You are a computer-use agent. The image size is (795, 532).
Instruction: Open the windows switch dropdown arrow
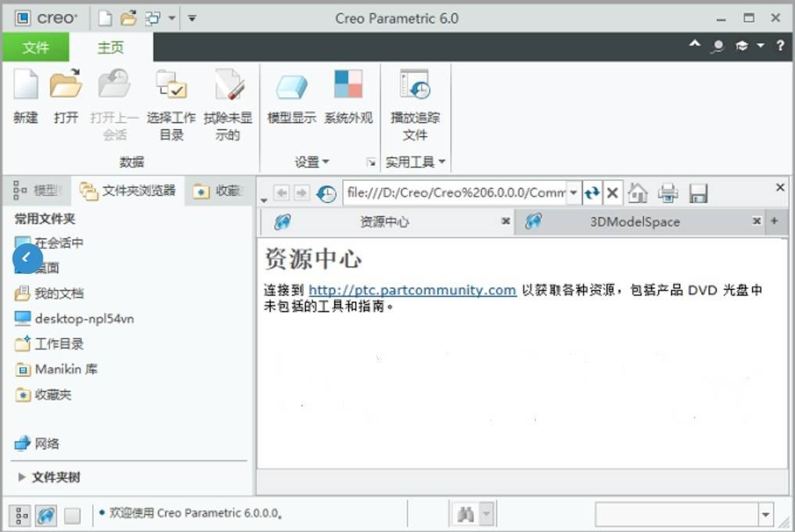coord(172,18)
